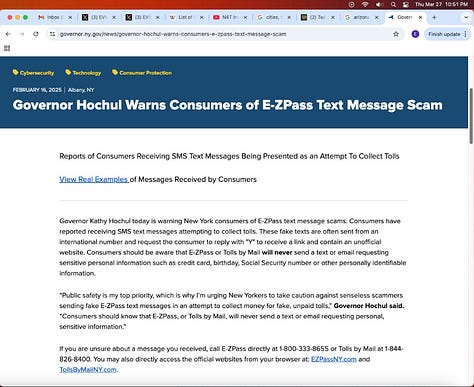
Task: Open Control Center in menu bar
Action: [x=406, y=4]
